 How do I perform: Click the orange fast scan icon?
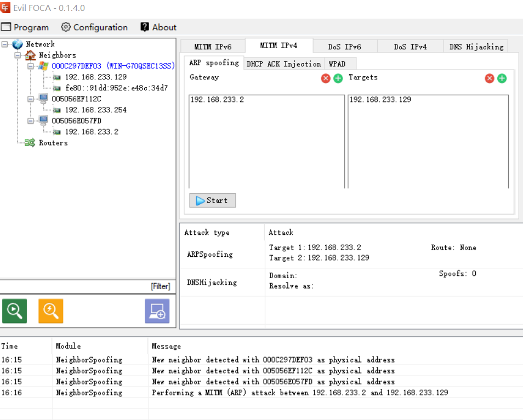pyautogui.click(x=50, y=310)
